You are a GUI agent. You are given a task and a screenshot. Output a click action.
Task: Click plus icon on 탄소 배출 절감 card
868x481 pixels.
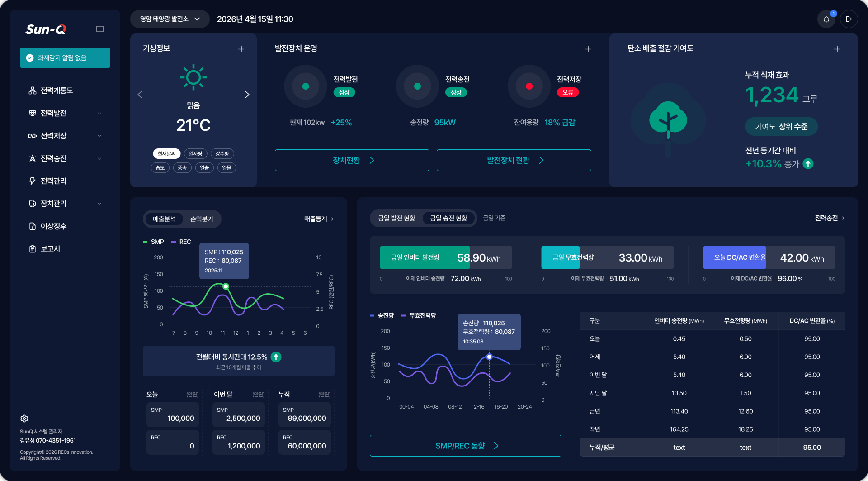[x=837, y=49]
